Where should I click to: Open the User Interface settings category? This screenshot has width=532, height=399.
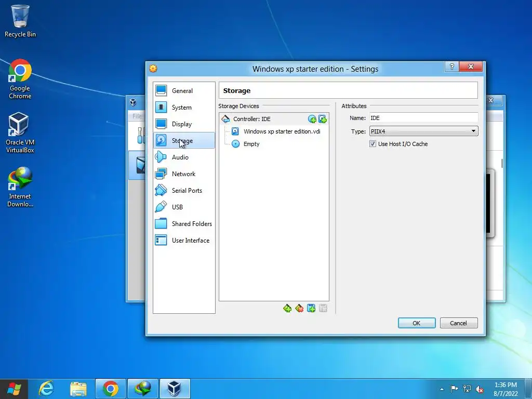pos(184,240)
